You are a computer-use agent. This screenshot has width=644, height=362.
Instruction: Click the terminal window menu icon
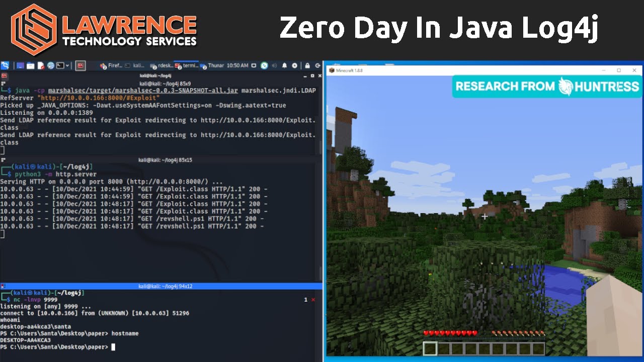click(4, 75)
